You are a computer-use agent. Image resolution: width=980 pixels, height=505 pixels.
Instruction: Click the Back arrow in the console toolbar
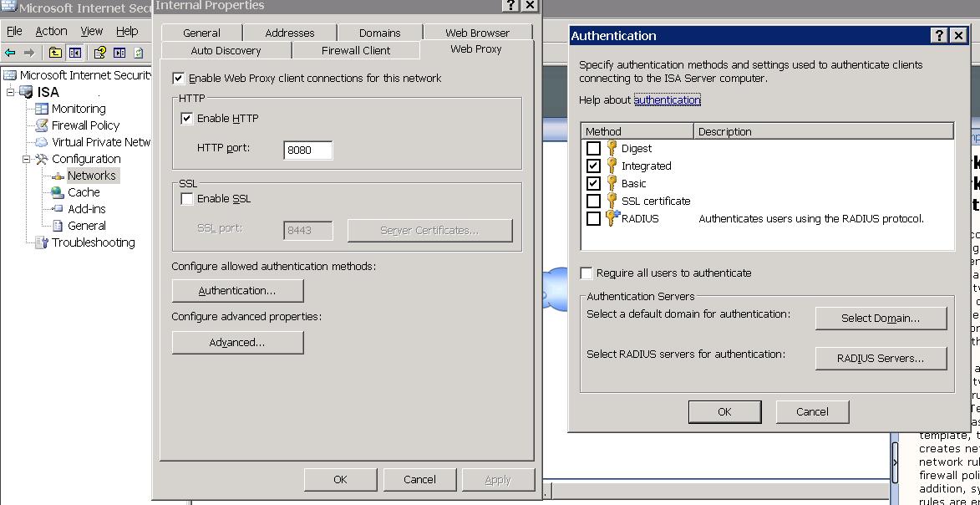(10, 53)
